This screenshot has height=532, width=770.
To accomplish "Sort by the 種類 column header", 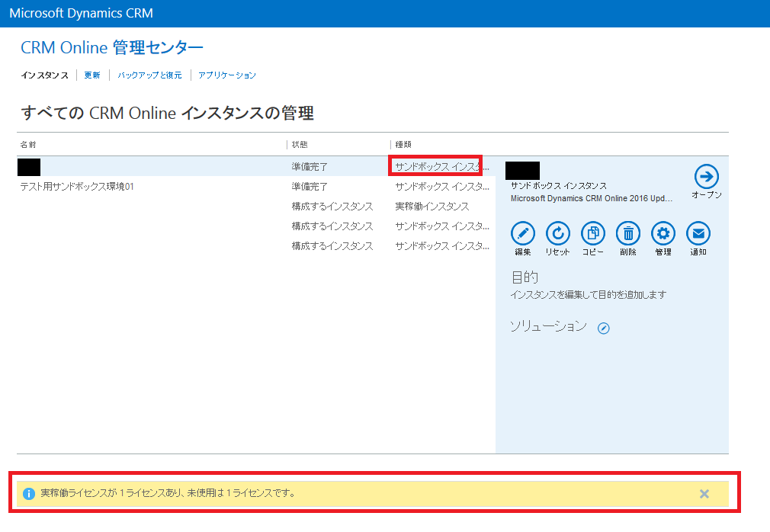I will 403,144.
